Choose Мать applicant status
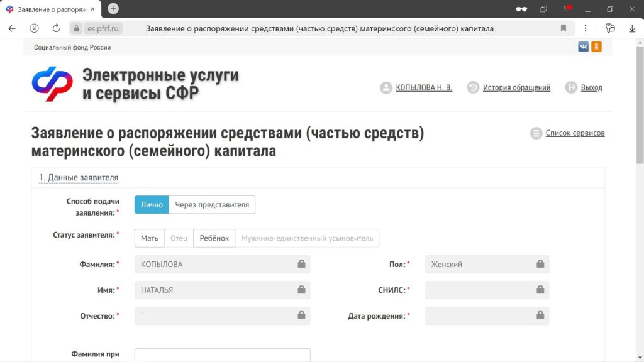This screenshot has width=644, height=362. (x=150, y=238)
